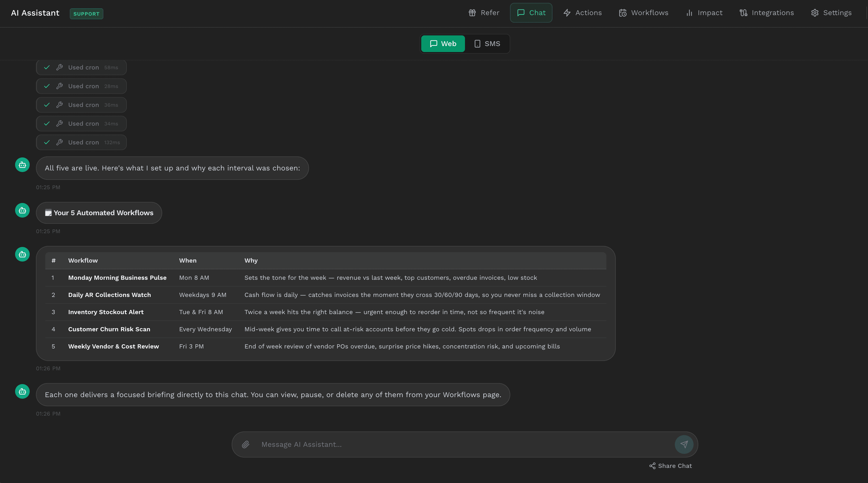Viewport: 868px width, 483px height.
Task: Select the Actions lightning icon
Action: 567,12
